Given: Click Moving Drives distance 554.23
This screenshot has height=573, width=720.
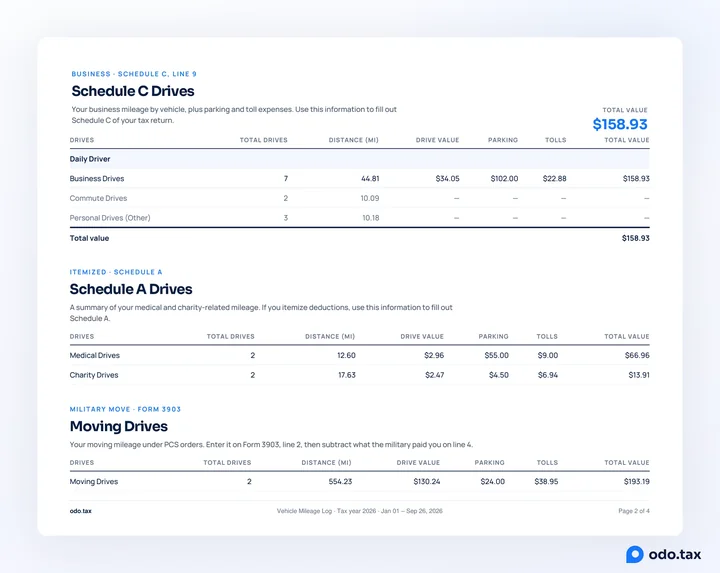Looking at the screenshot, I should (340, 482).
